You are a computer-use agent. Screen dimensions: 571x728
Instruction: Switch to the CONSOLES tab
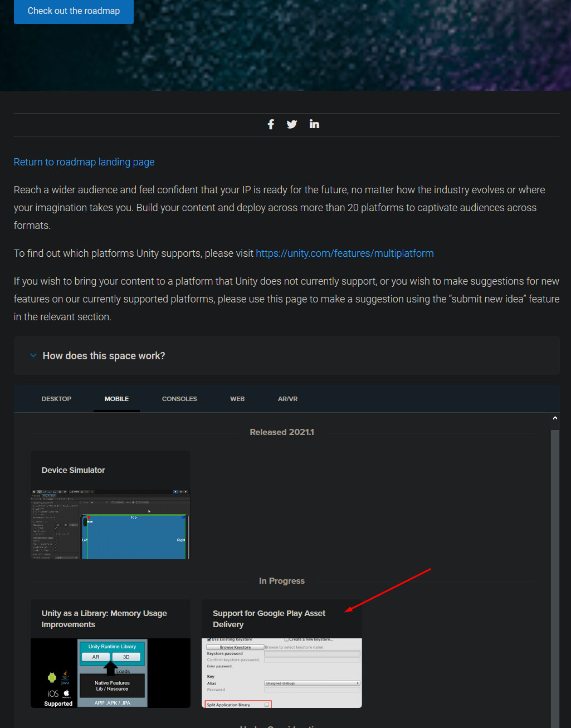tap(179, 398)
